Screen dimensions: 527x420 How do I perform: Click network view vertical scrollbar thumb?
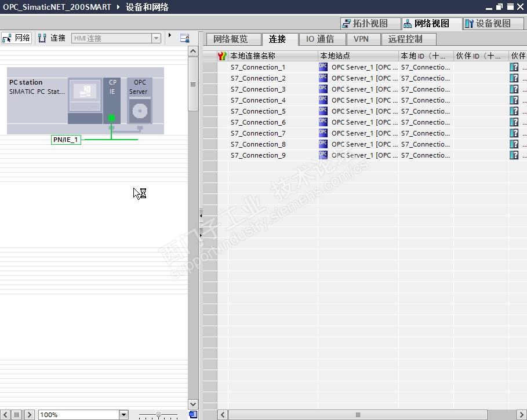(x=193, y=84)
